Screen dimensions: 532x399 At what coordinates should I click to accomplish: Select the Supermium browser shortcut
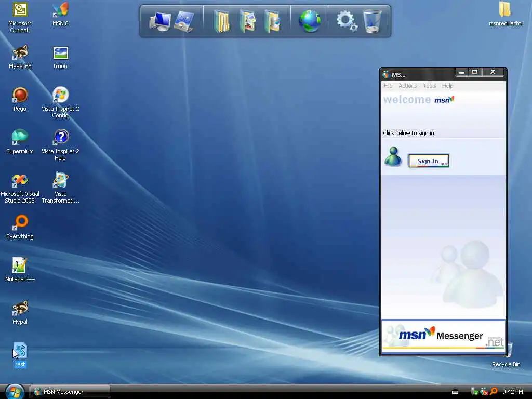[x=20, y=142]
